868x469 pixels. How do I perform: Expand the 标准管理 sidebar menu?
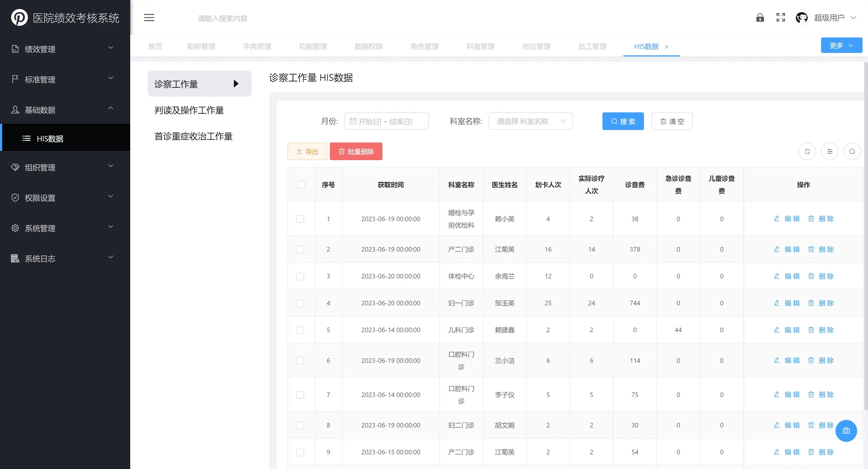pos(65,79)
